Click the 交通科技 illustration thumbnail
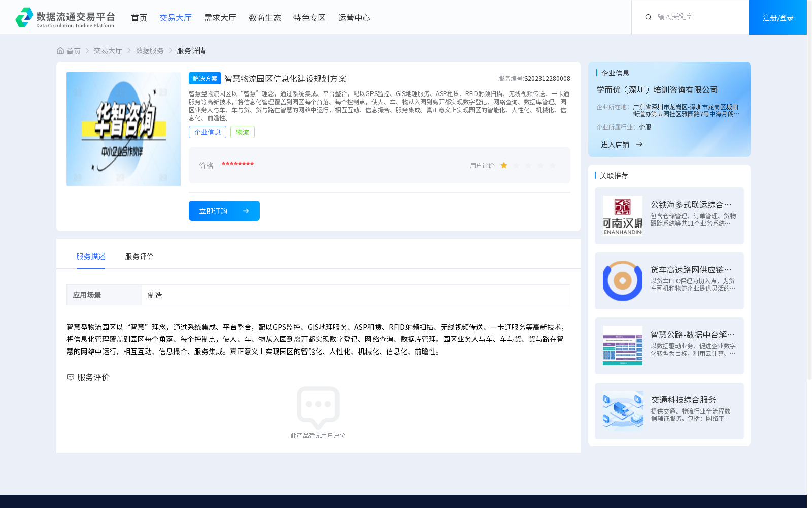 623,411
